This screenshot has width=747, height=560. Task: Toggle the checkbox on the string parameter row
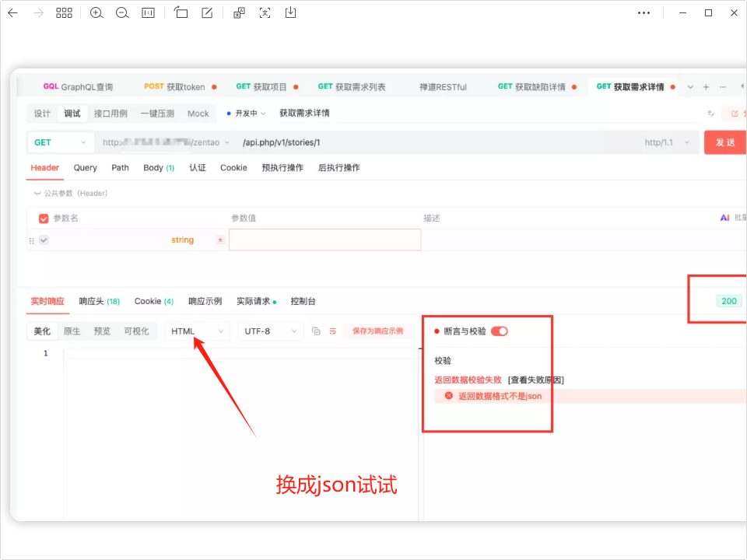[x=44, y=240]
